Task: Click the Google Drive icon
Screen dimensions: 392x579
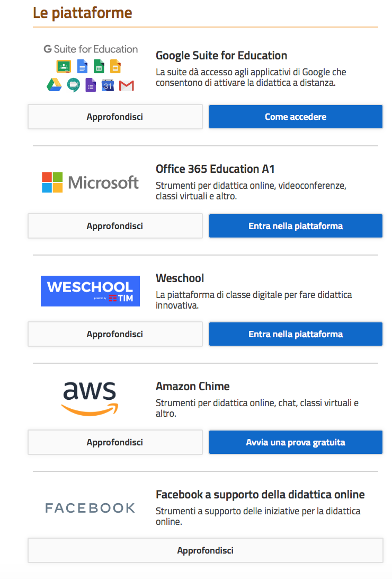Action: coord(54,85)
